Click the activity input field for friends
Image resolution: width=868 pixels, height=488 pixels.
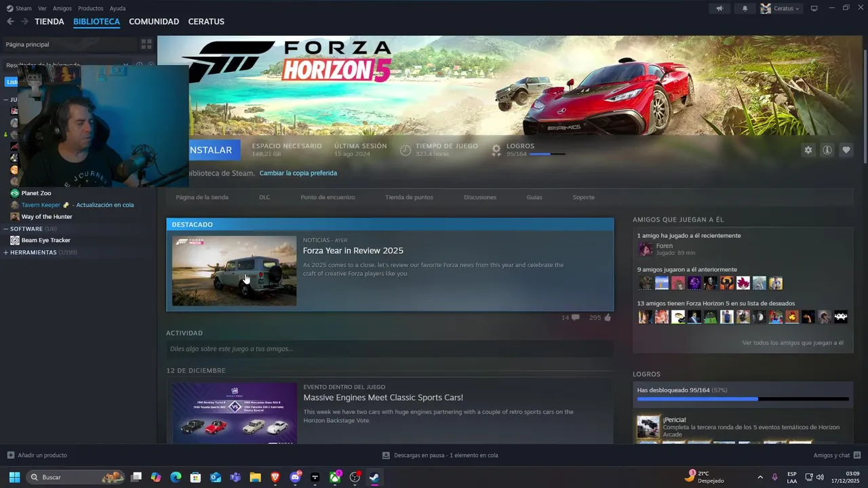point(390,349)
